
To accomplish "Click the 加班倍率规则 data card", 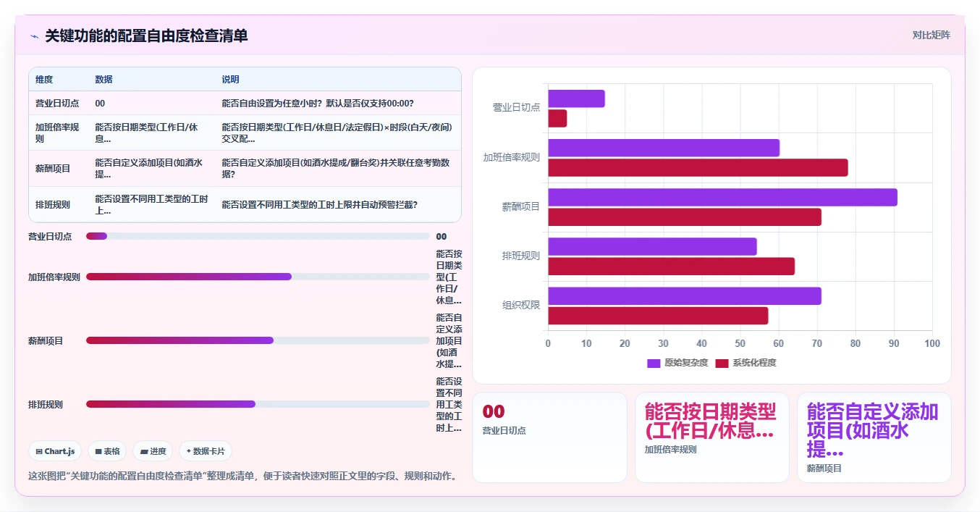I will [x=712, y=437].
